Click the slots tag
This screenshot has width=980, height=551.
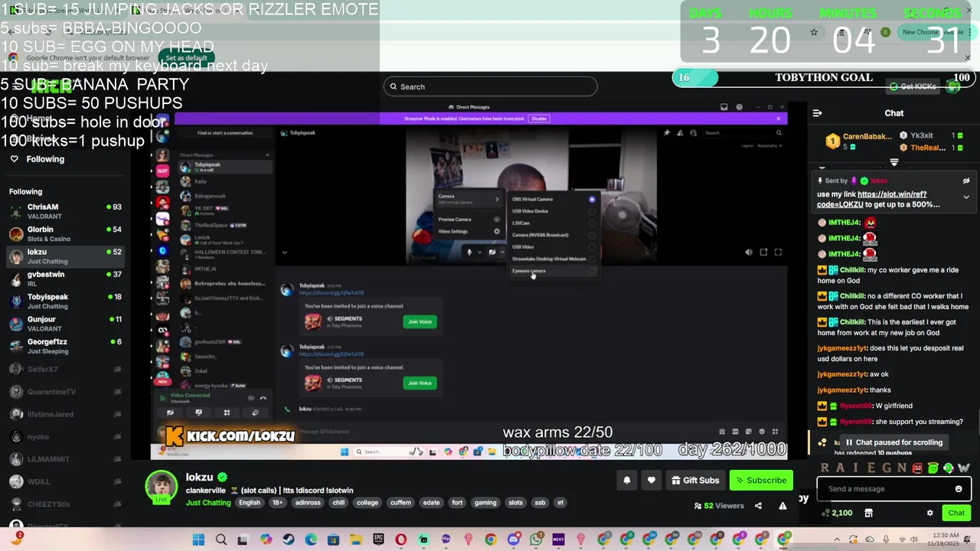515,503
